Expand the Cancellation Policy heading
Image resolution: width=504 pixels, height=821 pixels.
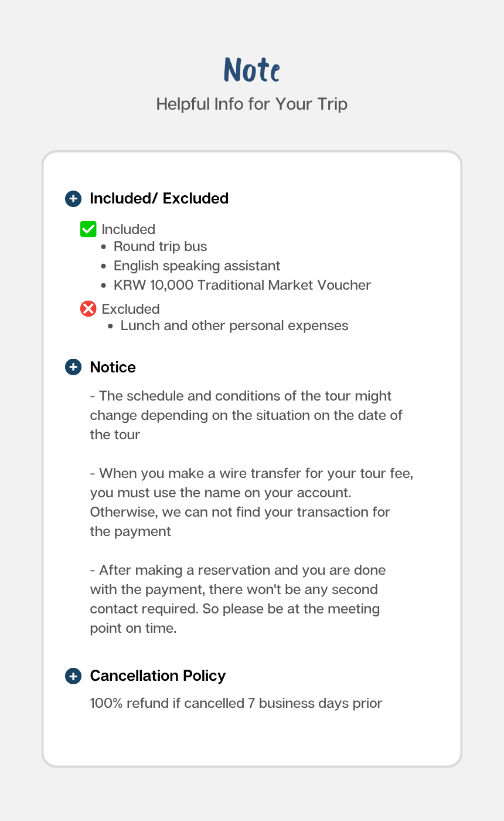[158, 676]
